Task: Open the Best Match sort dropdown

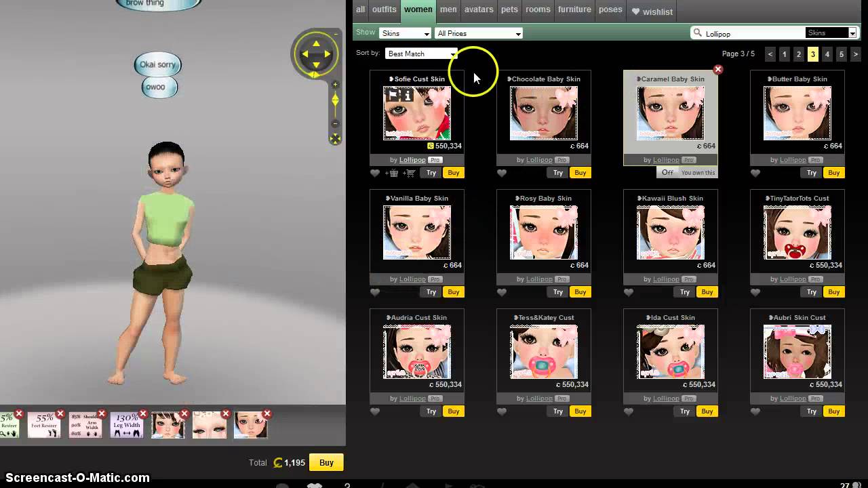Action: pyautogui.click(x=421, y=54)
